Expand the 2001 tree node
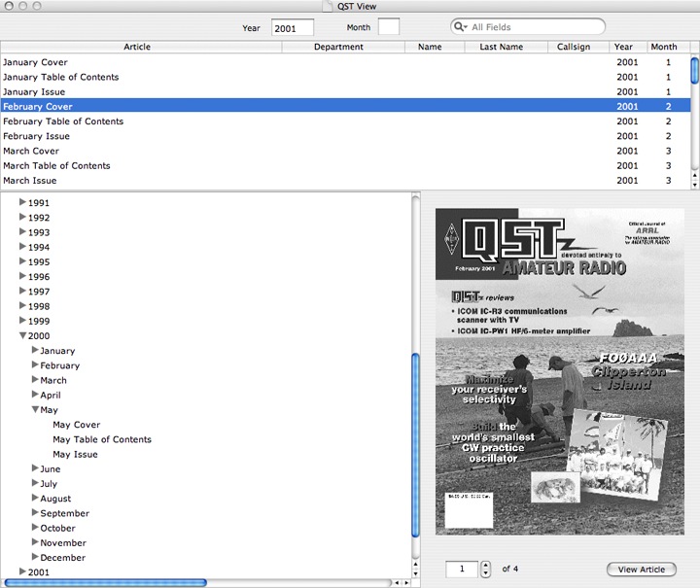 coord(22,571)
